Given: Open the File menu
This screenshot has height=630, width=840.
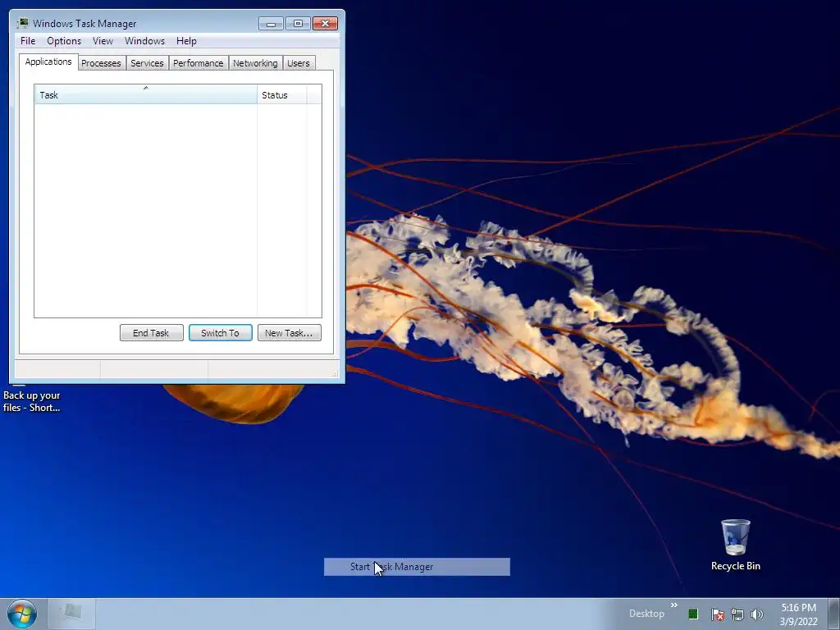Looking at the screenshot, I should pyautogui.click(x=28, y=41).
